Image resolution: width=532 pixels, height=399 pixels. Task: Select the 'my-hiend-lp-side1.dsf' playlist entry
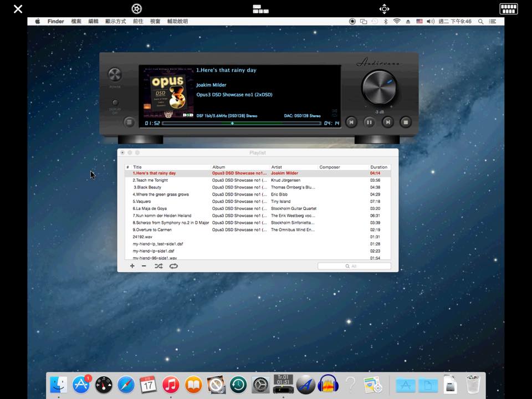click(258, 251)
